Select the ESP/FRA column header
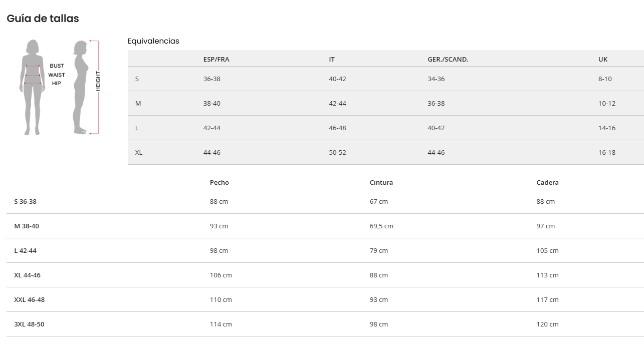 tap(216, 59)
